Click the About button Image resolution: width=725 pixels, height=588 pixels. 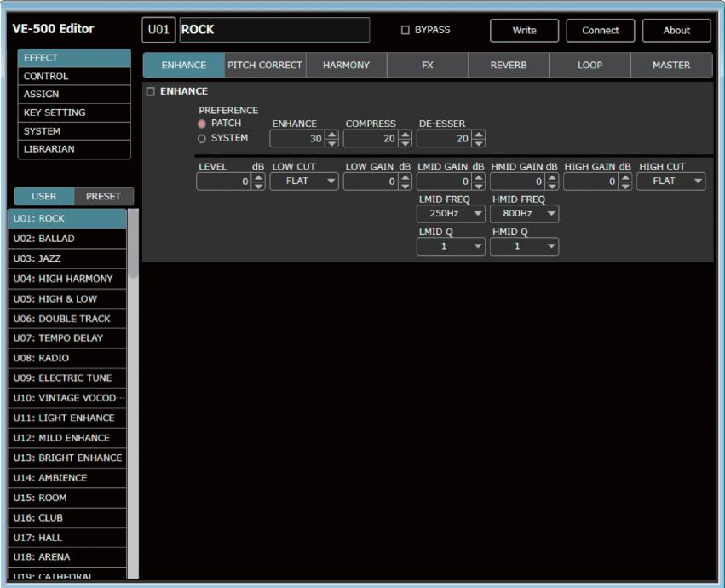point(676,31)
